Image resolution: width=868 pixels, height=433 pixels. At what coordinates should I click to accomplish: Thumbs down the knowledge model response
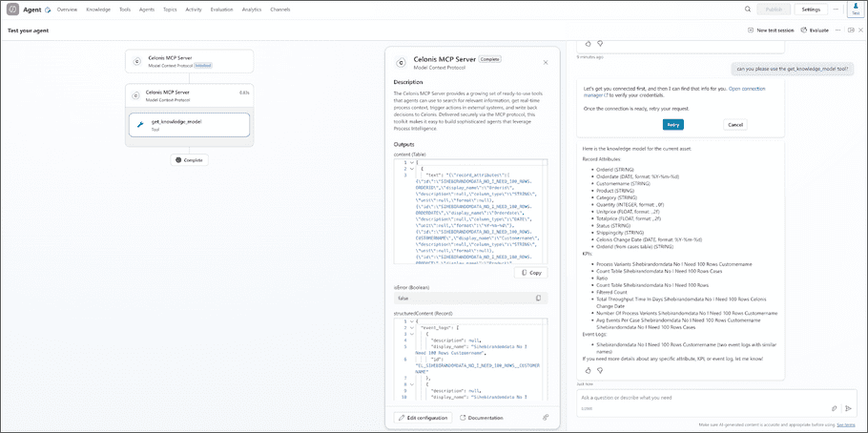599,370
